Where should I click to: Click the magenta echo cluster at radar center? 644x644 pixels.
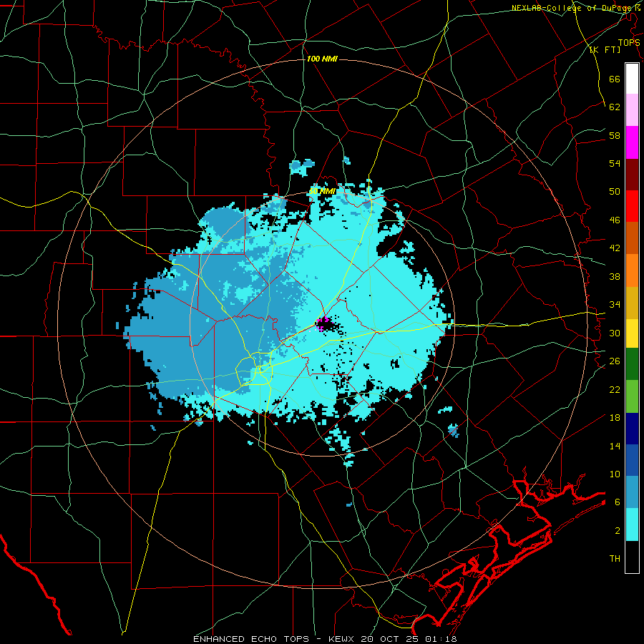pyautogui.click(x=323, y=322)
